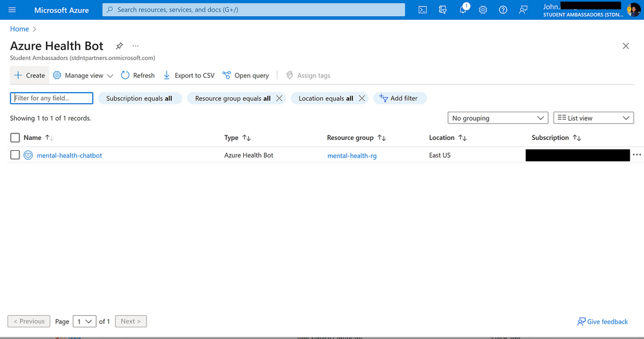Click the Next page button
The width and height of the screenshot is (644, 339).
click(131, 322)
